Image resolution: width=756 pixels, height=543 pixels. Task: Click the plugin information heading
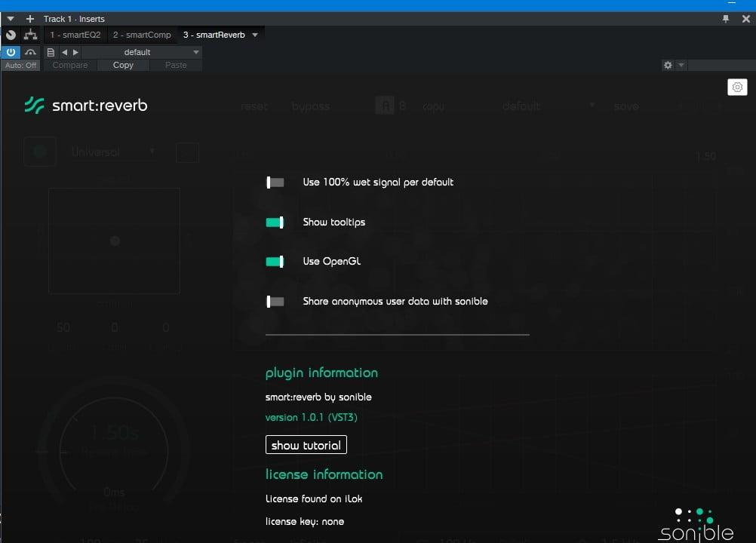[x=321, y=373]
